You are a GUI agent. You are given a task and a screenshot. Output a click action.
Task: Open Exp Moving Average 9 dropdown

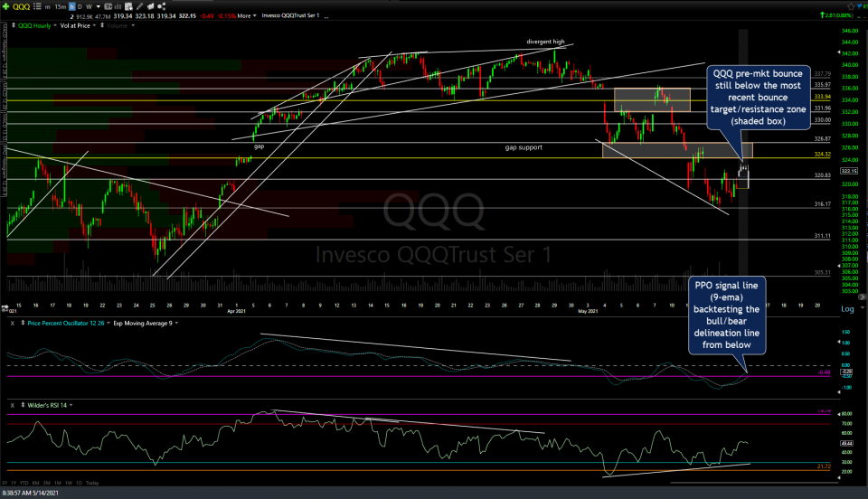(x=176, y=323)
